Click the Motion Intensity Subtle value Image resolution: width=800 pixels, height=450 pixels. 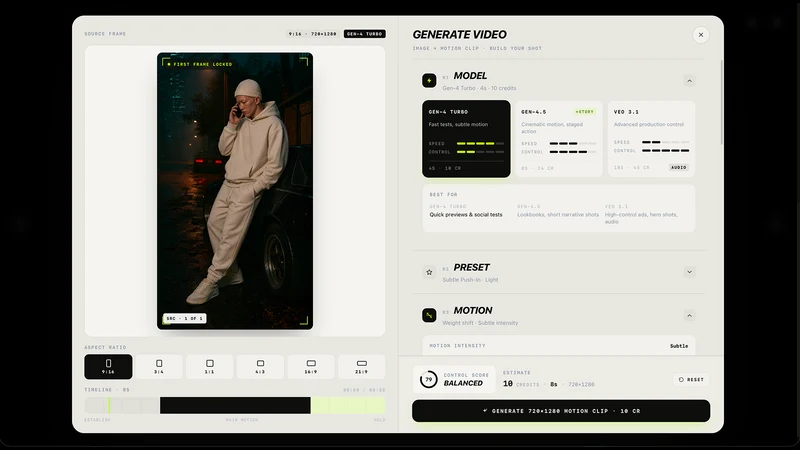pyautogui.click(x=679, y=346)
